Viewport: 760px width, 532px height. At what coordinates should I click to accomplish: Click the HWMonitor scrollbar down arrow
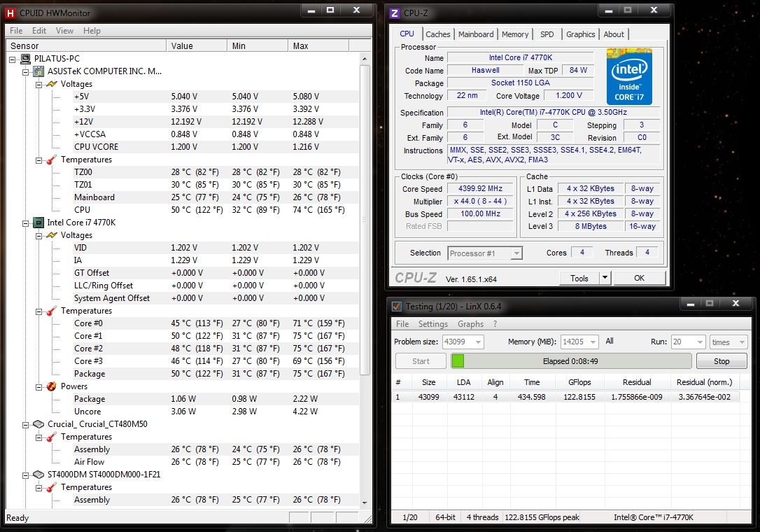point(365,503)
